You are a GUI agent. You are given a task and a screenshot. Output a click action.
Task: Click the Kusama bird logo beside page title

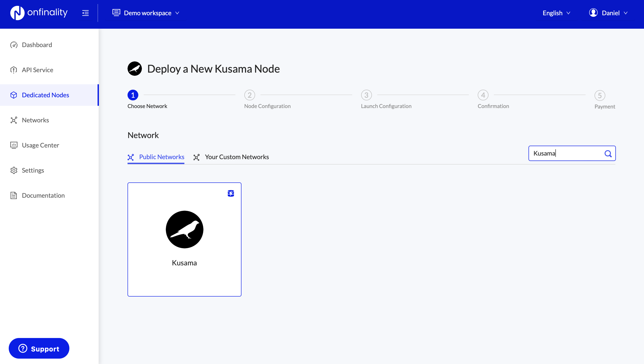134,69
